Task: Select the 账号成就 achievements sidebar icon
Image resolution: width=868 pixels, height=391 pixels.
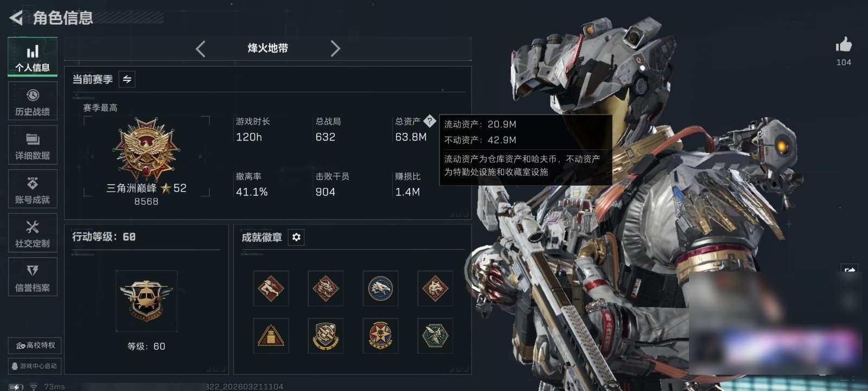Action: (33, 189)
